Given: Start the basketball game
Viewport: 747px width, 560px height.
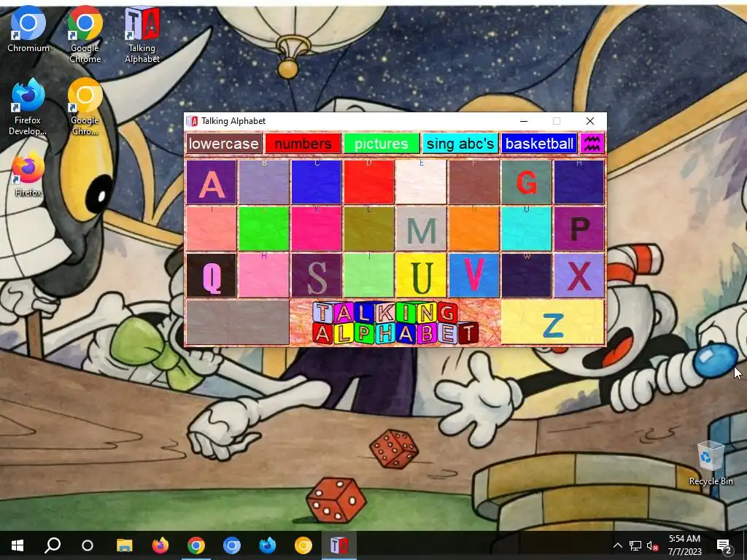Looking at the screenshot, I should tap(539, 144).
